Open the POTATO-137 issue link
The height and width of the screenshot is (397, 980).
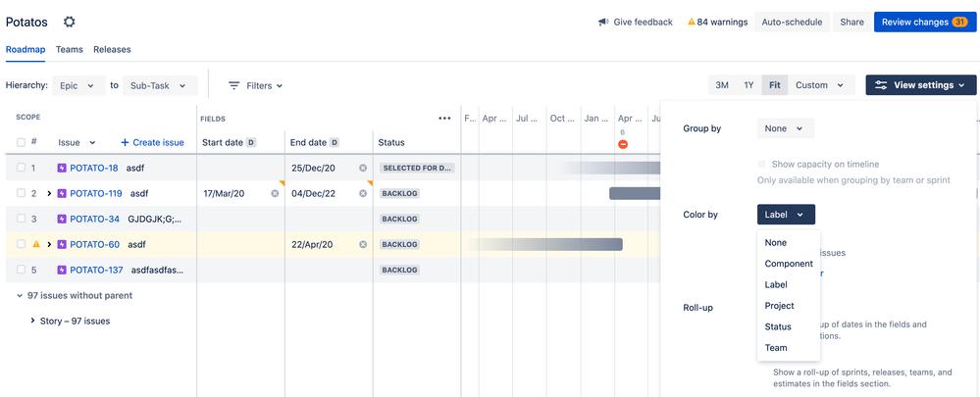pos(96,271)
